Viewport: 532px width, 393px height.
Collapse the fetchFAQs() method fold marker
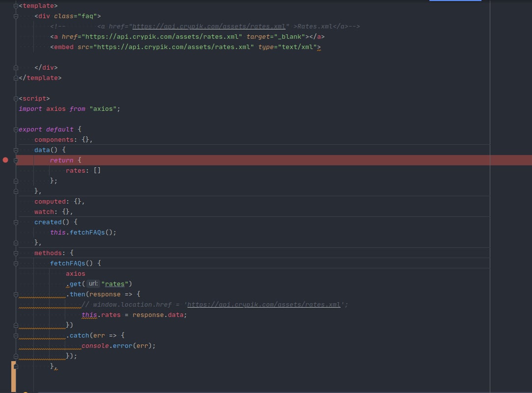[x=16, y=263]
